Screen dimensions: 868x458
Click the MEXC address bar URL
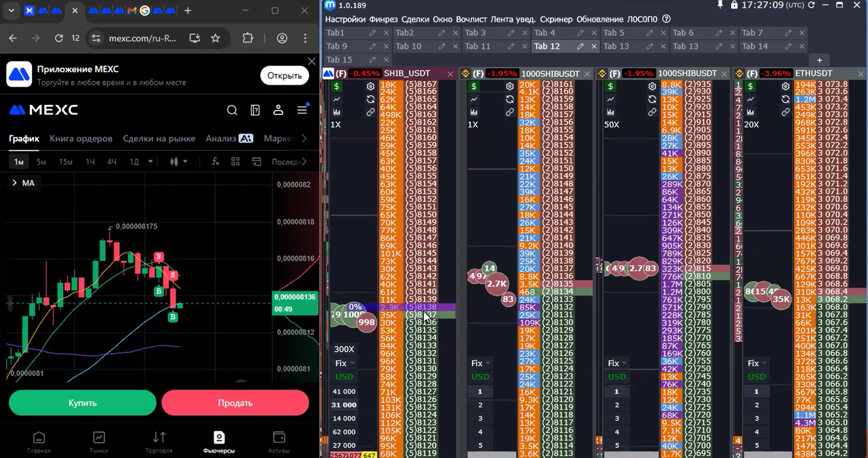tap(142, 39)
